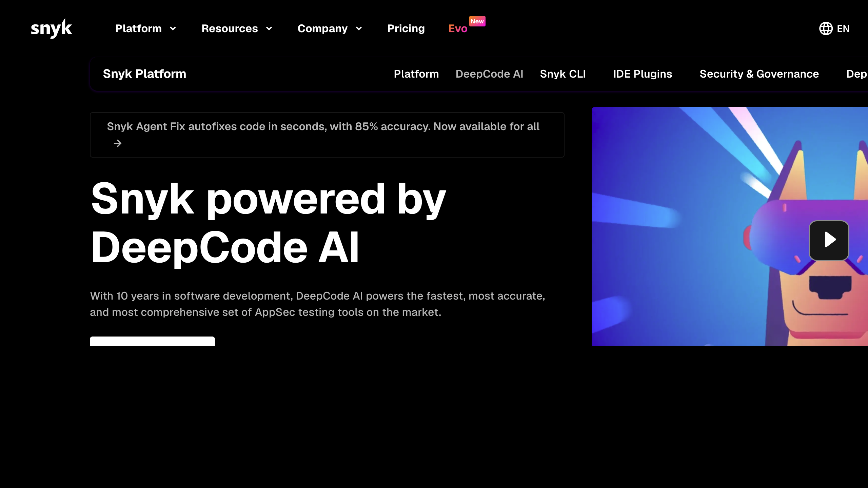Play the dog mascot video
This screenshot has height=488, width=868.
point(829,240)
